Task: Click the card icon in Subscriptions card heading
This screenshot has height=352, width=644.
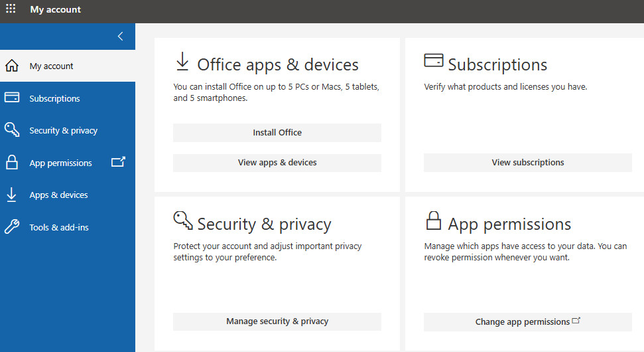Action: click(434, 60)
